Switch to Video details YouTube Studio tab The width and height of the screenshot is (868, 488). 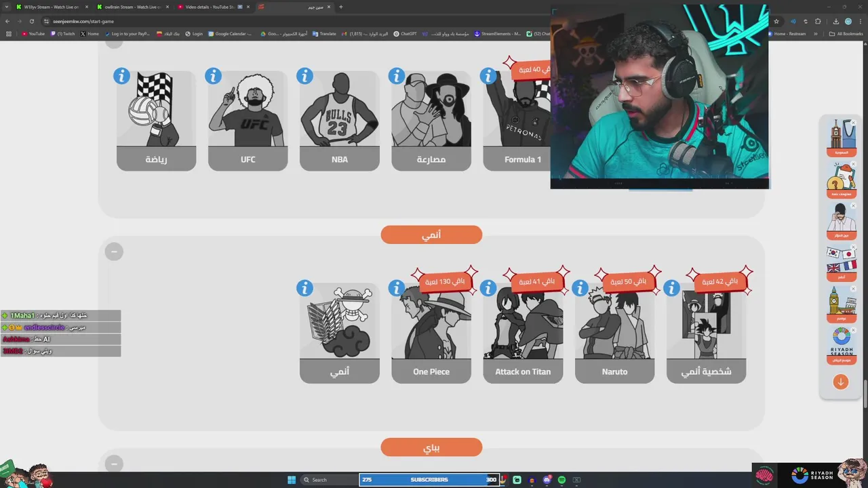pos(213,7)
